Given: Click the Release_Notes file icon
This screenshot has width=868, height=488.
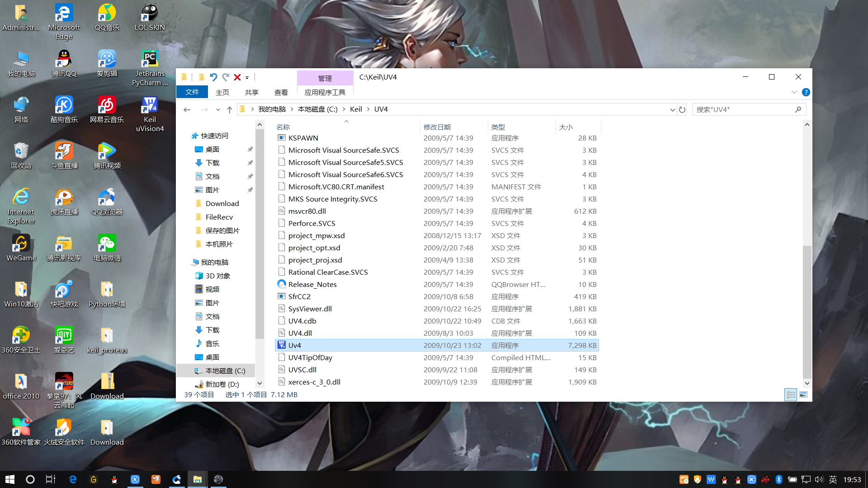Looking at the screenshot, I should [282, 284].
